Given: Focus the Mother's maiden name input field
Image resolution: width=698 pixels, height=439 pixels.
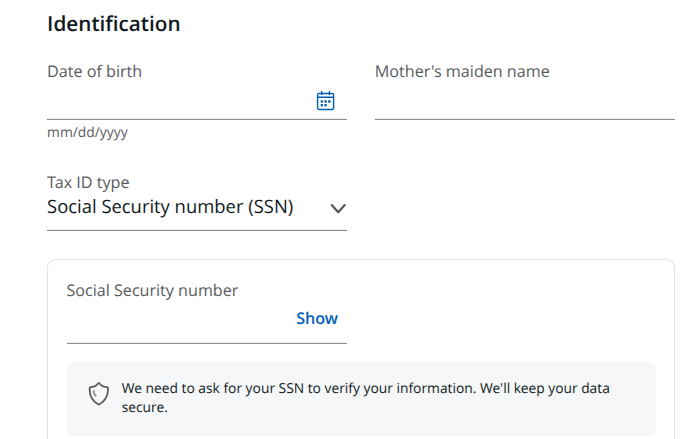Looking at the screenshot, I should [x=525, y=101].
